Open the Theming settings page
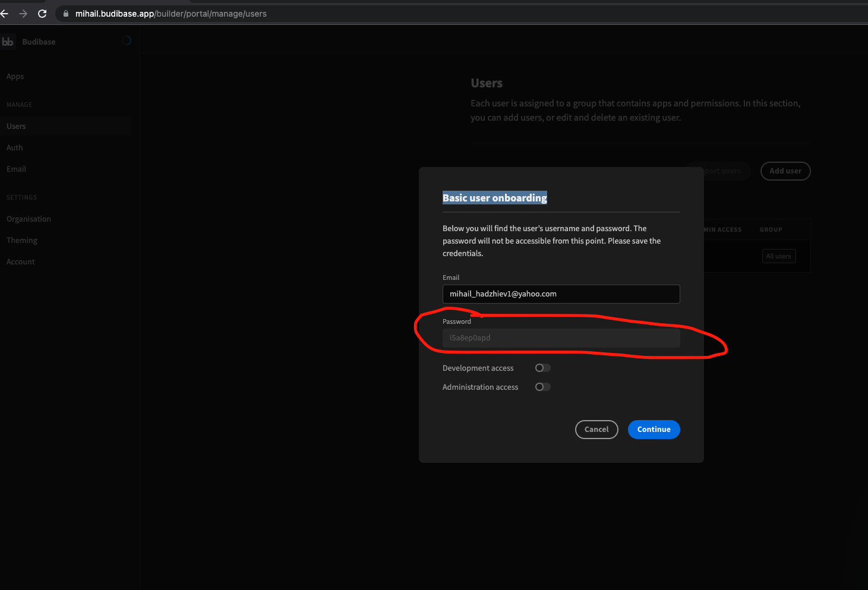The height and width of the screenshot is (590, 868). tap(21, 240)
